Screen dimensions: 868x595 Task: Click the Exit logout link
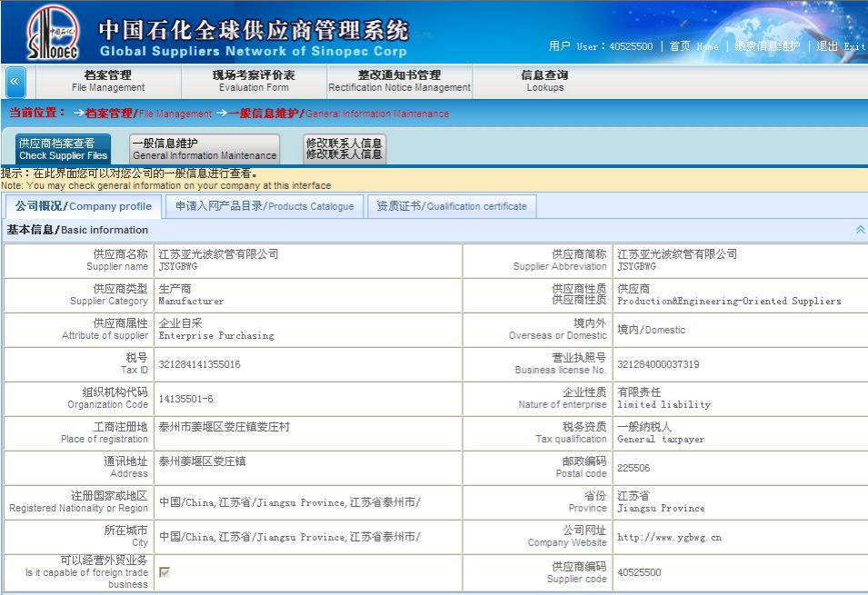(x=840, y=46)
